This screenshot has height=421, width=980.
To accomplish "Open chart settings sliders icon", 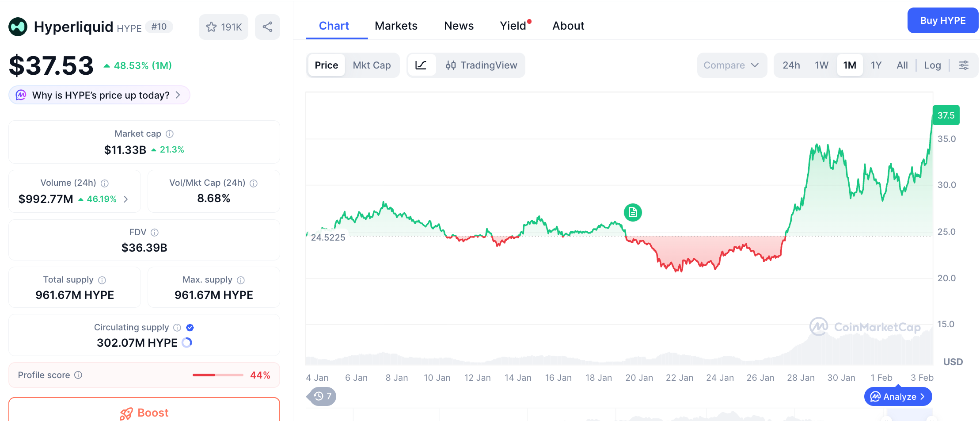I will [x=964, y=65].
